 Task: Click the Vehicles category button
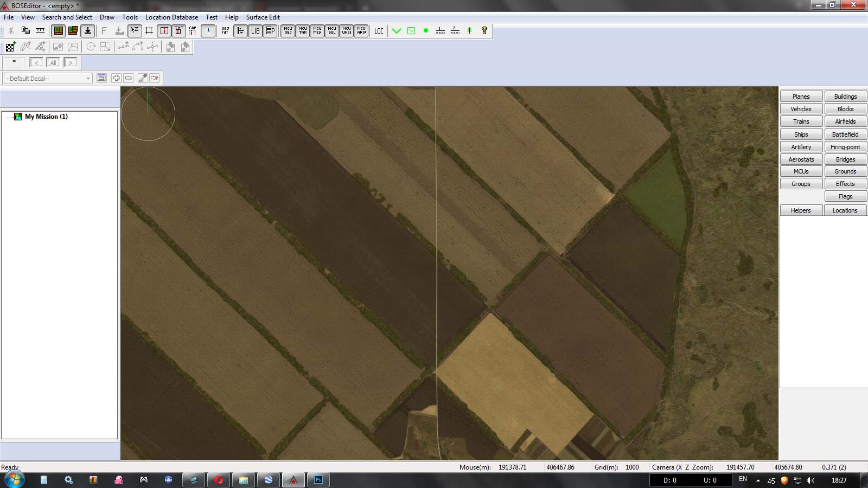[801, 109]
